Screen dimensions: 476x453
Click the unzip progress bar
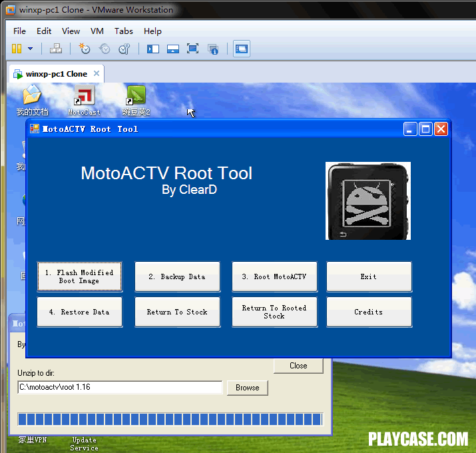[x=170, y=419]
